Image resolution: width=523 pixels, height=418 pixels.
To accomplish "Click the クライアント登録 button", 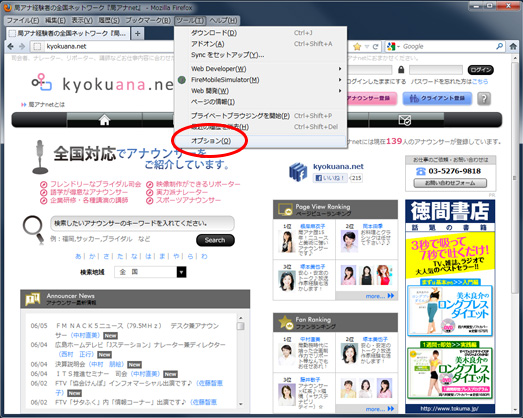I will pyautogui.click(x=437, y=98).
